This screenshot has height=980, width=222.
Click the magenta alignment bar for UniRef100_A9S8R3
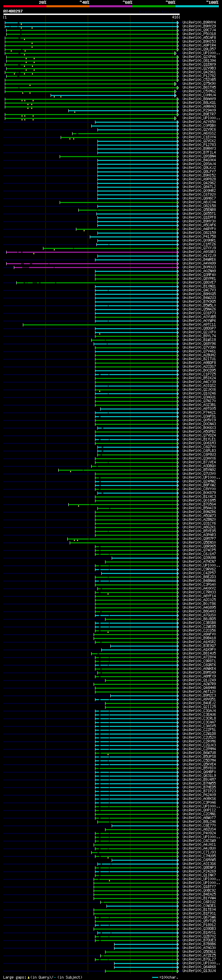tap(92, 252)
